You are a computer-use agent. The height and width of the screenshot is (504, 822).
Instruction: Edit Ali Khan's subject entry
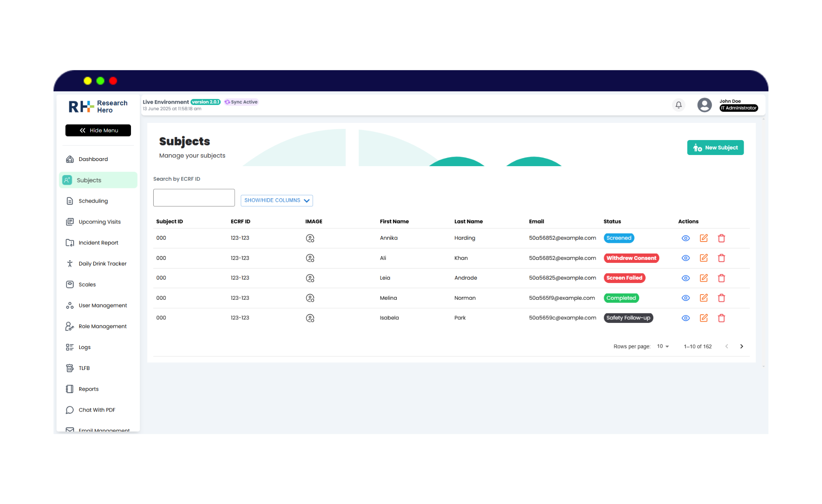tap(703, 258)
